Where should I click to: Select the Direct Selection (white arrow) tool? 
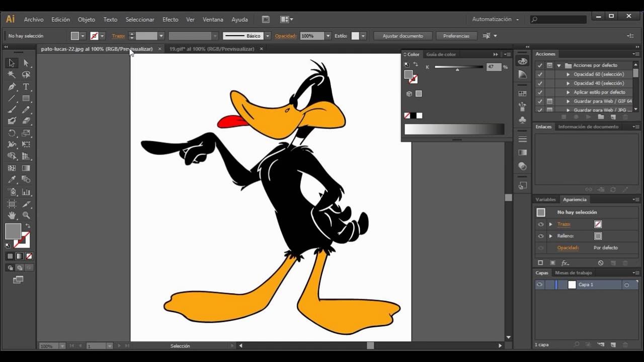point(26,63)
